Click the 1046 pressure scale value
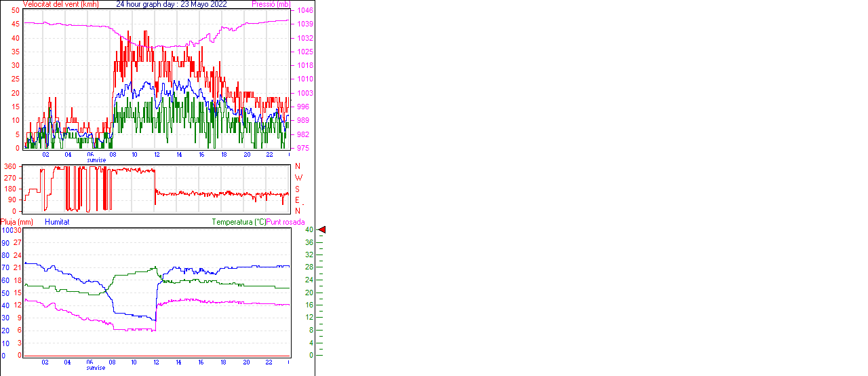 pos(304,11)
